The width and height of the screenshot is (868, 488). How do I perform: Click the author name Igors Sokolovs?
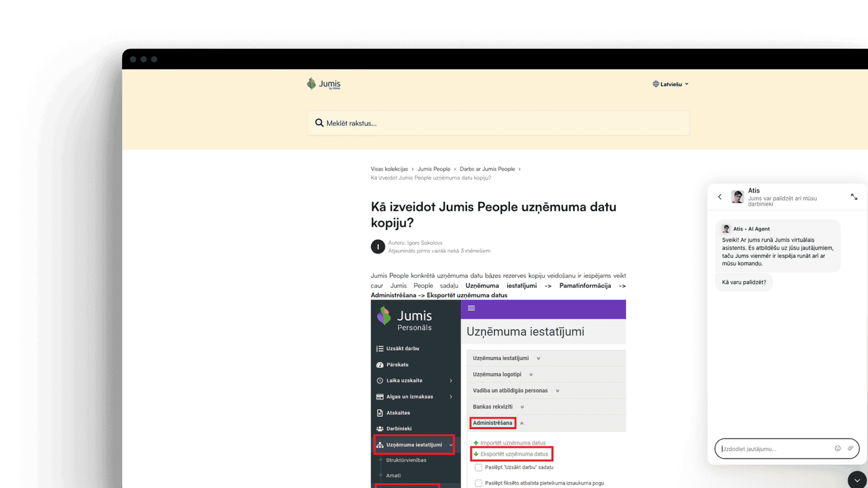pos(424,243)
